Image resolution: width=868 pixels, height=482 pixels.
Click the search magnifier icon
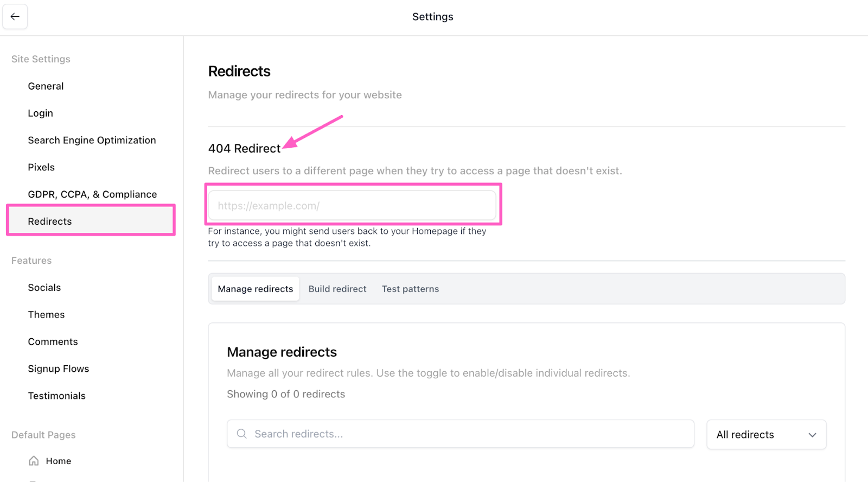242,434
